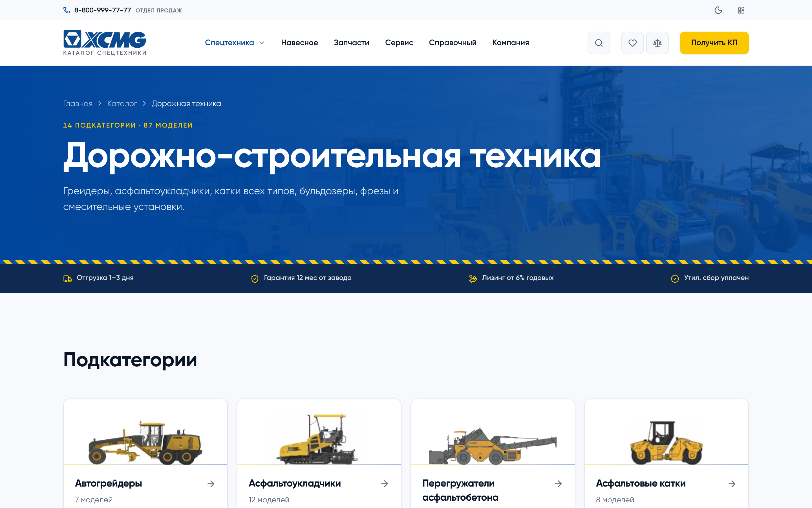Click Лизинг от 6% годовых text
Screen dimensions: 812x508
(518, 278)
